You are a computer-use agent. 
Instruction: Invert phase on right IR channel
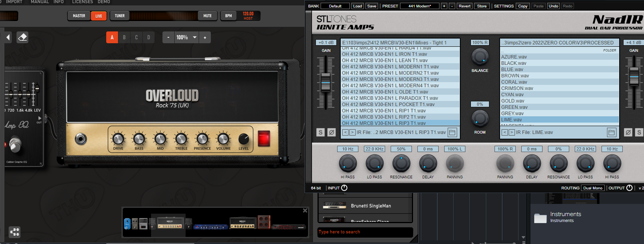[628, 132]
